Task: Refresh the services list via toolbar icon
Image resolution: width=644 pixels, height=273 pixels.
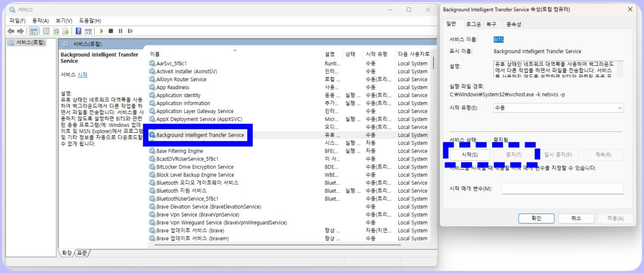Action: click(56, 31)
